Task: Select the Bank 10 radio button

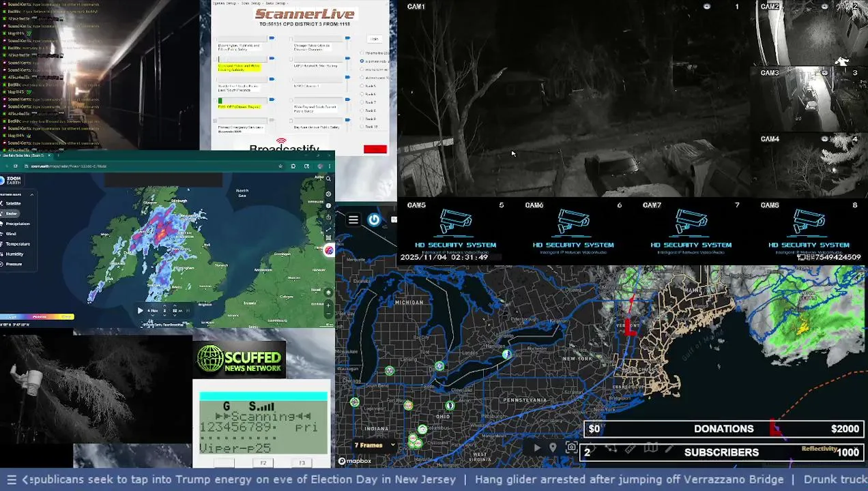Action: coord(362,127)
